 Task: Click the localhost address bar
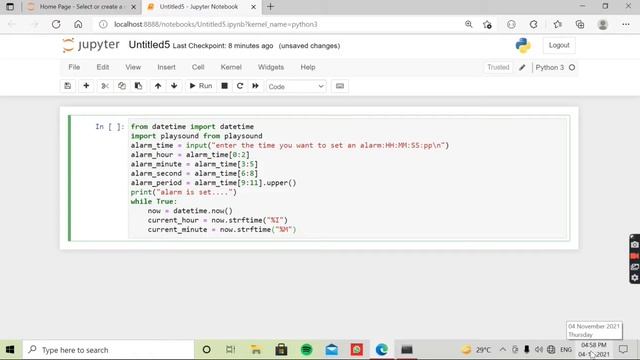pos(216,24)
